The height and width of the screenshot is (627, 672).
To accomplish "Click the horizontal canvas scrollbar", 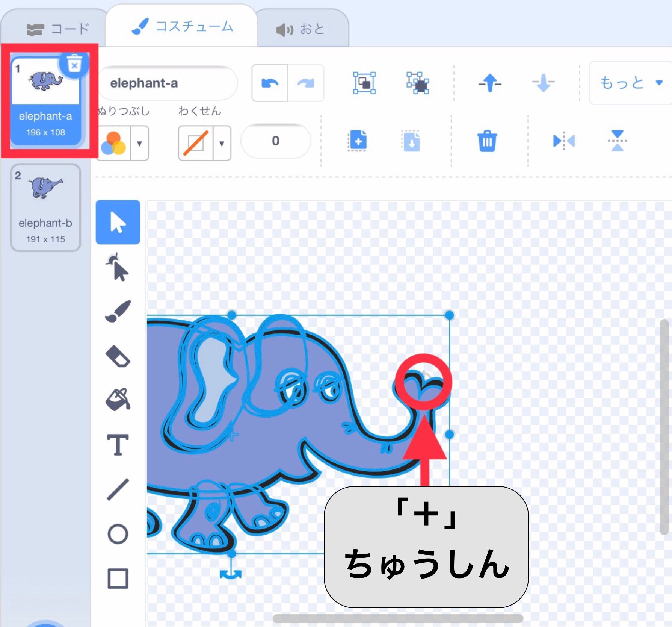I will 398,618.
